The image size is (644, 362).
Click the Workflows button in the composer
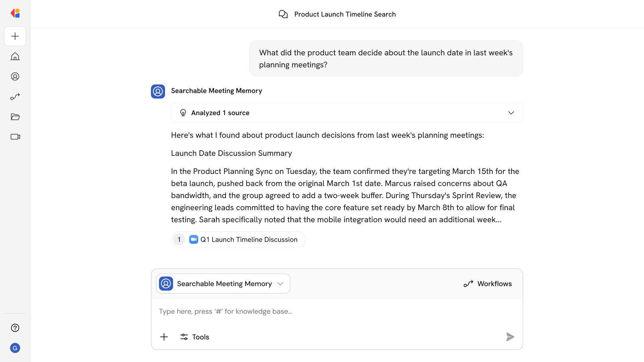tap(488, 284)
